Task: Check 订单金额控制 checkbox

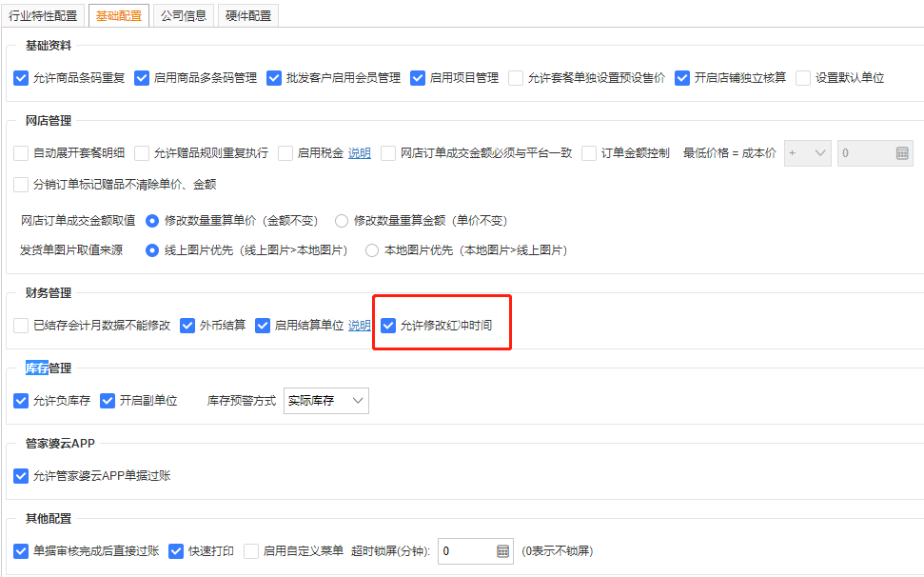Action: click(589, 153)
